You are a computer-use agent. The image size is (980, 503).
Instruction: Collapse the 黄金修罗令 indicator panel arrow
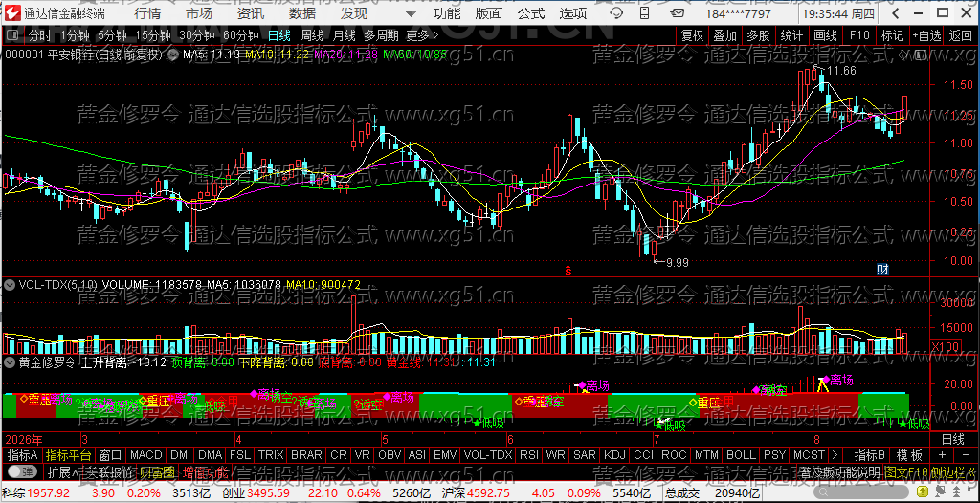pyautogui.click(x=10, y=361)
